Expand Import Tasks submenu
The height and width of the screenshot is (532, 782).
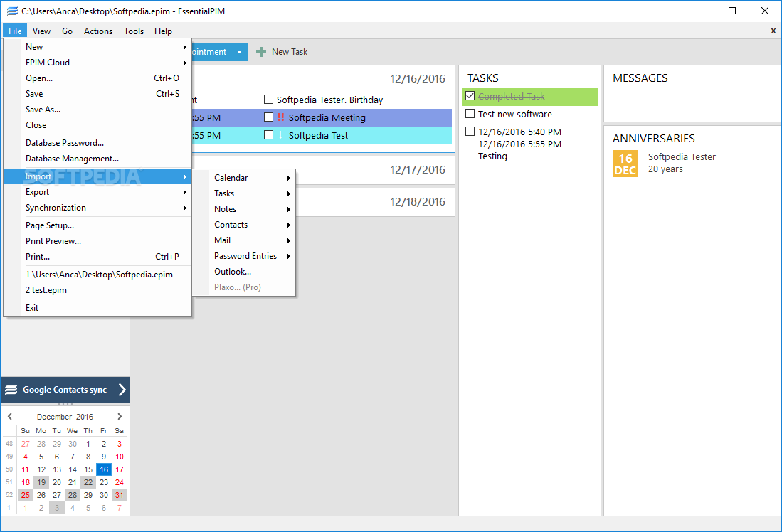[244, 193]
